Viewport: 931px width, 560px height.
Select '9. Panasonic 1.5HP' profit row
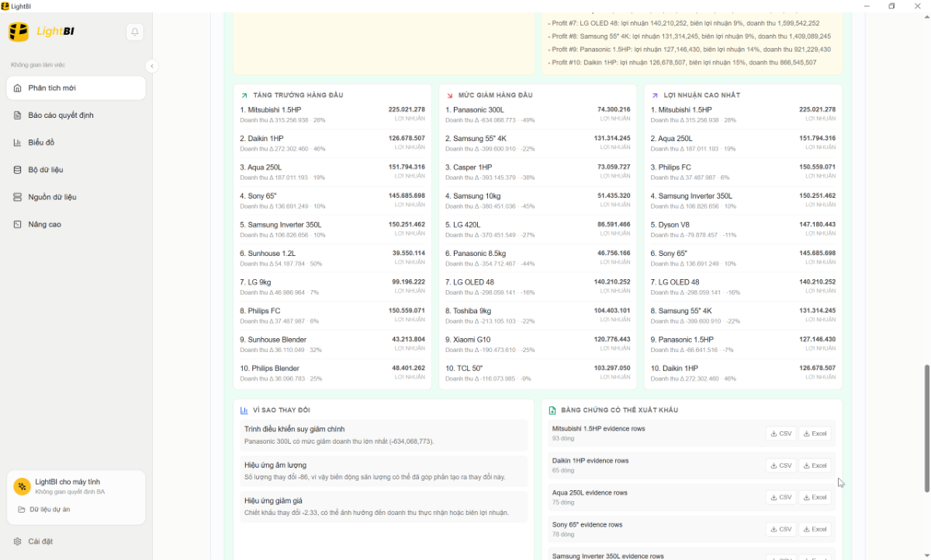point(743,344)
